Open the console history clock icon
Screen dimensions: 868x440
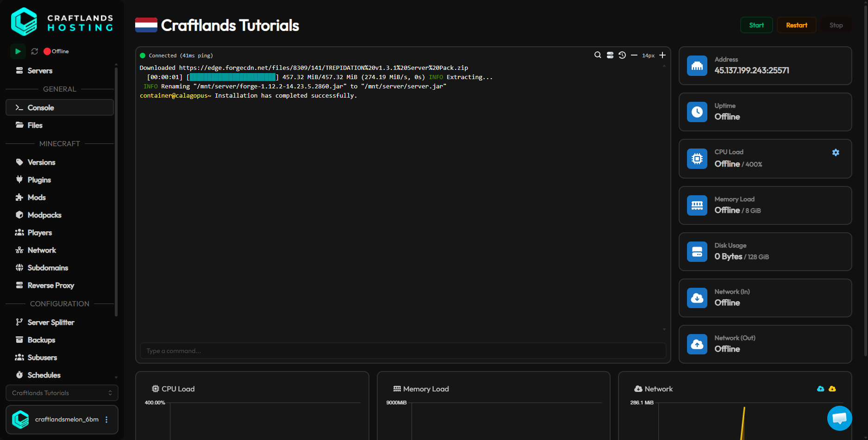pos(622,55)
